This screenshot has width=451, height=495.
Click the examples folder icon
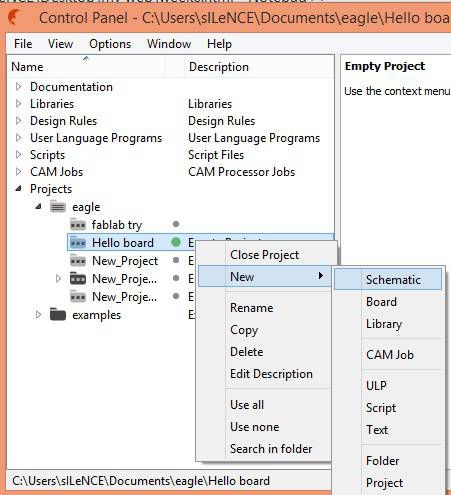(x=58, y=314)
